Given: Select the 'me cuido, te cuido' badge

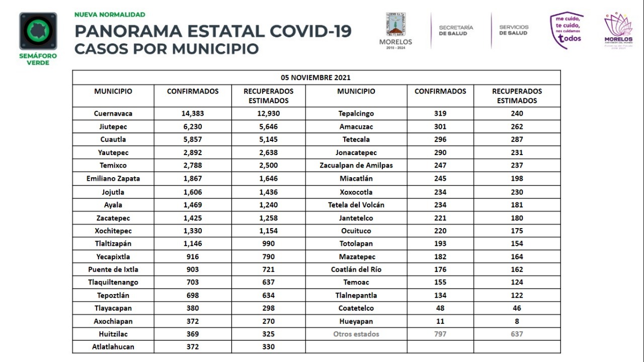Looking at the screenshot, I should pyautogui.click(x=567, y=30).
